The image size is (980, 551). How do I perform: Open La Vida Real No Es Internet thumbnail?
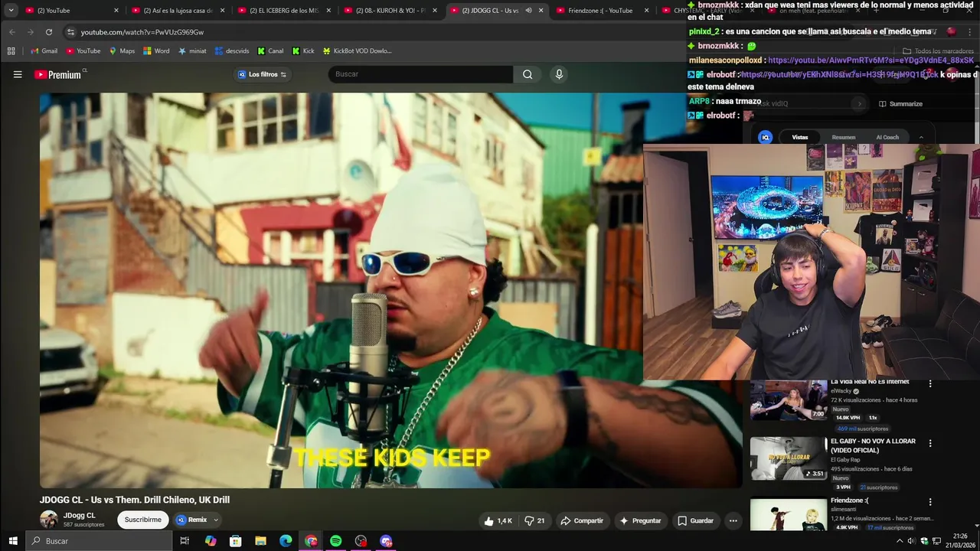tap(788, 400)
